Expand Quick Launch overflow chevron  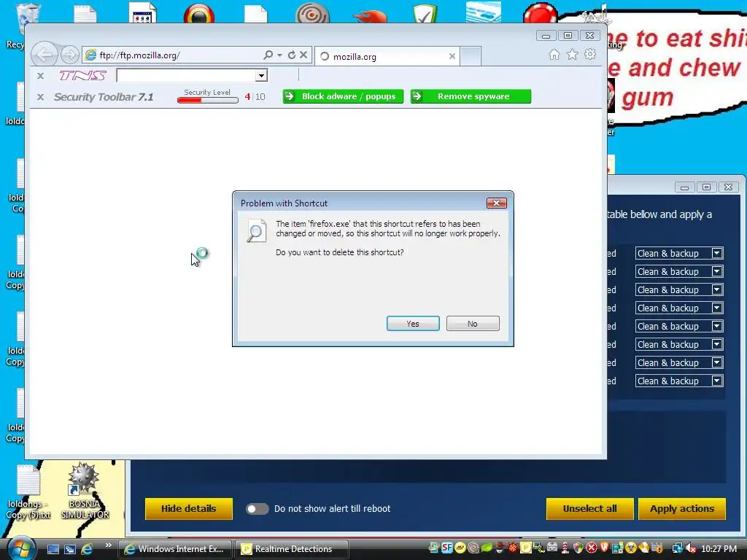pyautogui.click(x=108, y=545)
